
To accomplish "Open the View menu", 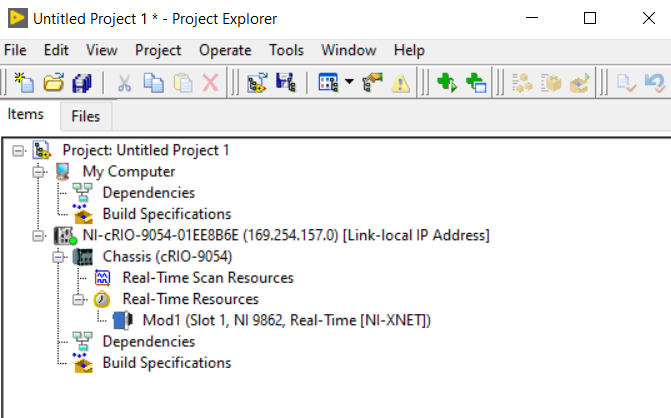I will coord(101,50).
